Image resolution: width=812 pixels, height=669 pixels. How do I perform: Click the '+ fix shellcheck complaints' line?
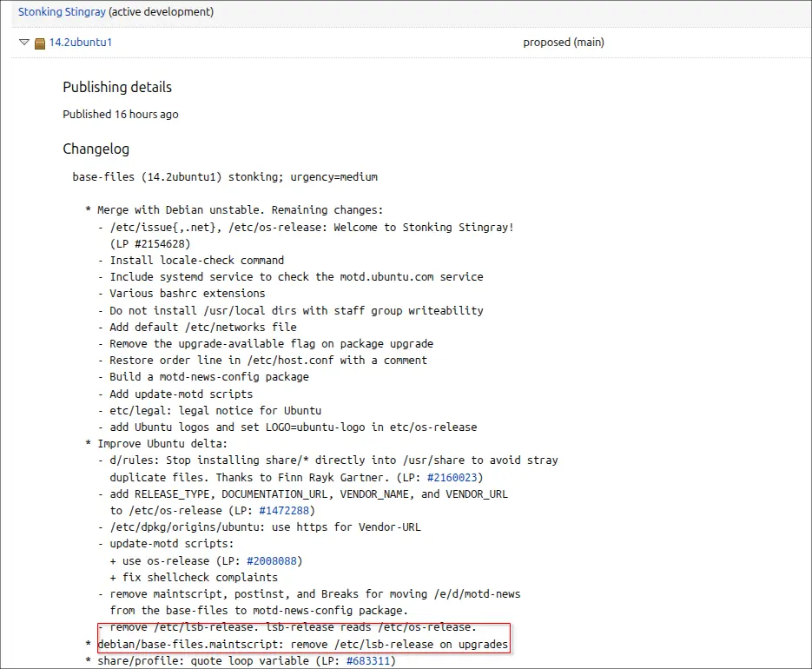coord(194,577)
